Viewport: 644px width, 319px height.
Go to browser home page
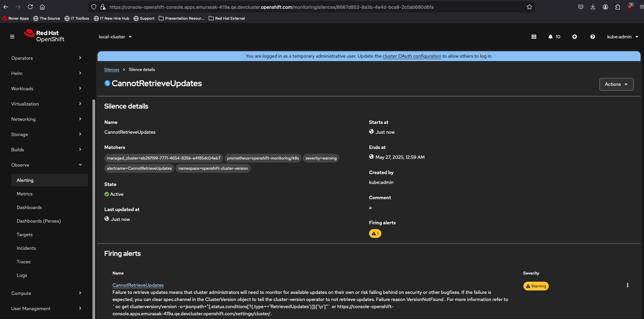[42, 7]
